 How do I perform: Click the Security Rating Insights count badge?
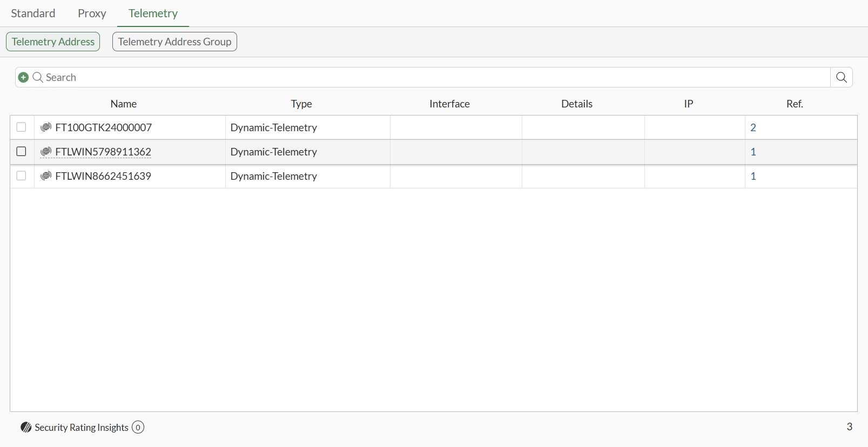pos(138,428)
